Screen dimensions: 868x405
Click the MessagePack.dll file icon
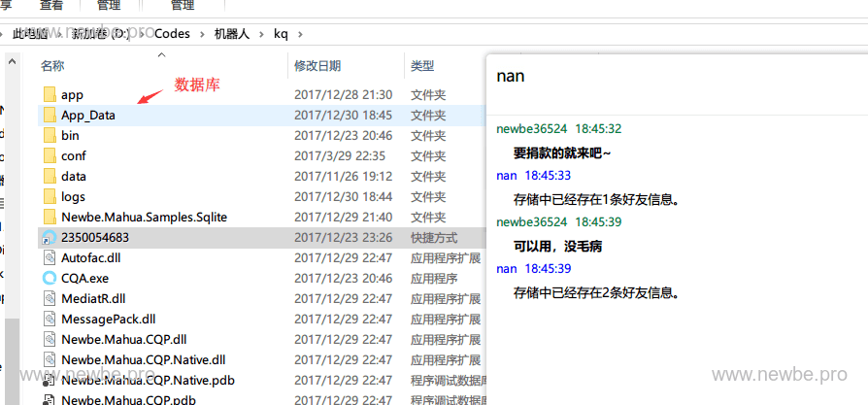(50, 320)
